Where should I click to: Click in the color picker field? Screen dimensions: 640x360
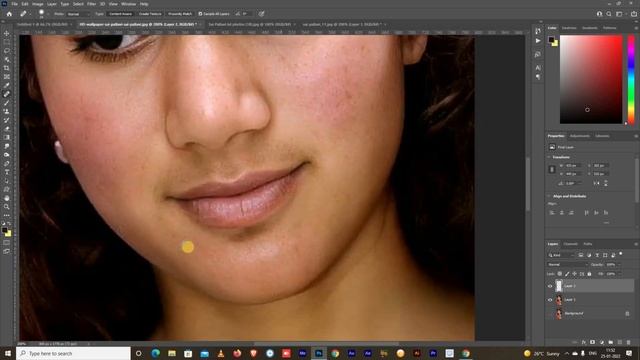pos(591,80)
